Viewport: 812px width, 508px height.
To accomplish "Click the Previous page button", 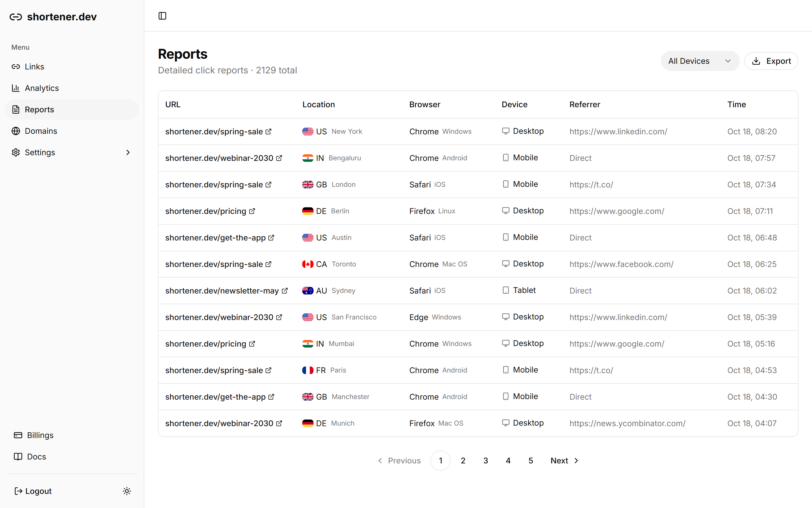I will 399,461.
